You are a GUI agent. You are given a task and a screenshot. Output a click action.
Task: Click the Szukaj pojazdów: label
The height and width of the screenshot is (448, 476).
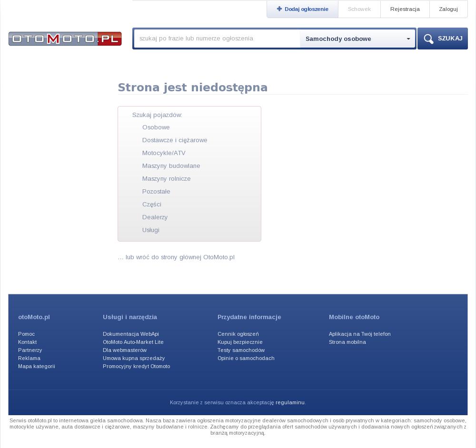point(157,115)
